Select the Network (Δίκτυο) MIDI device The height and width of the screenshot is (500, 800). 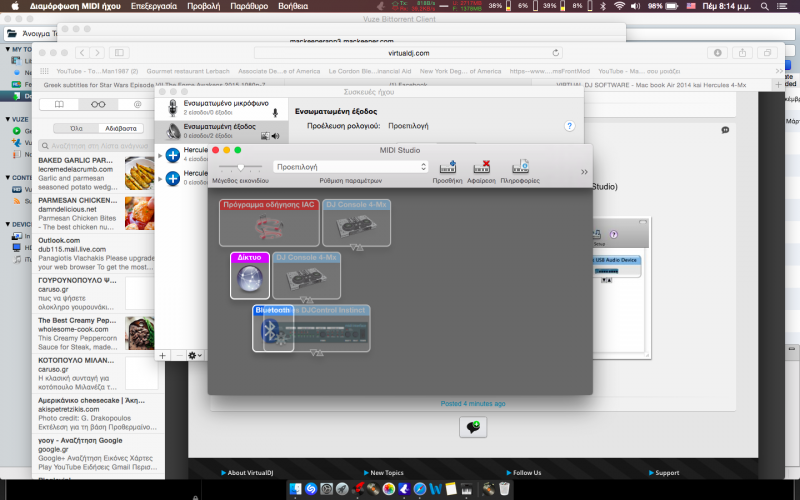pyautogui.click(x=248, y=276)
